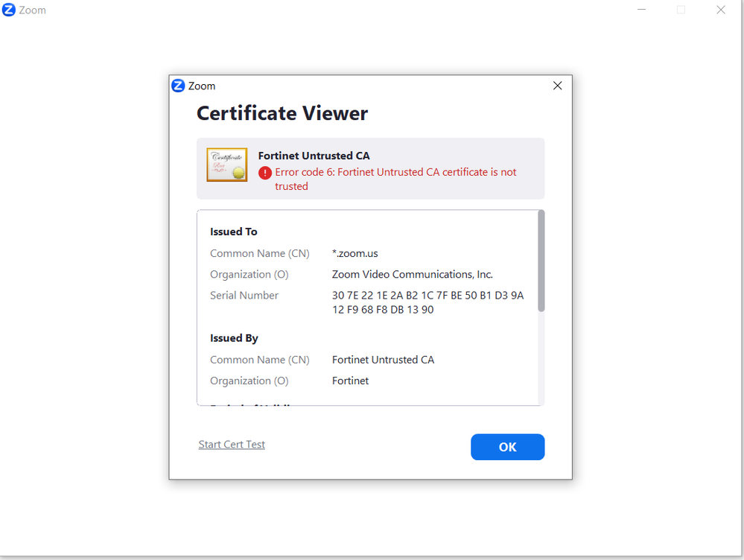
Task: Click the Issued By common name Fortinet Untrusted CA
Action: [x=383, y=360]
